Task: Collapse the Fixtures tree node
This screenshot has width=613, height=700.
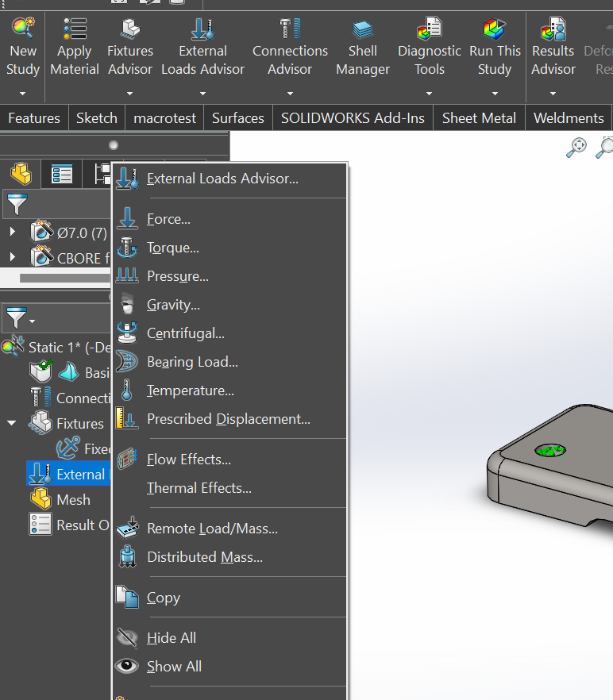Action: click(x=12, y=424)
